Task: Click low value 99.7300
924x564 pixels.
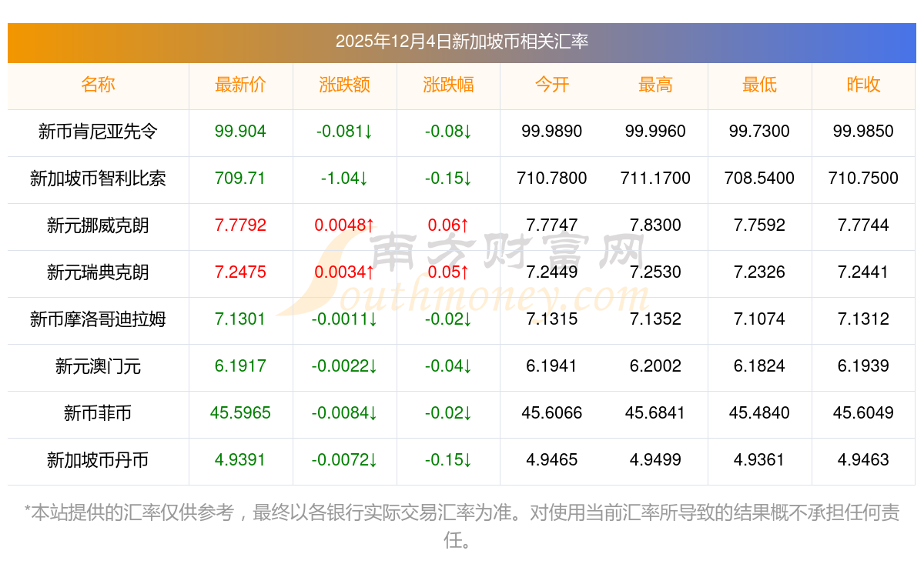Action: [759, 132]
